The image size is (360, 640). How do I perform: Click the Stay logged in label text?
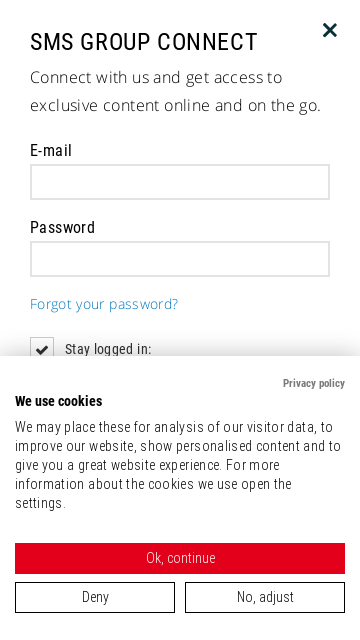[108, 349]
